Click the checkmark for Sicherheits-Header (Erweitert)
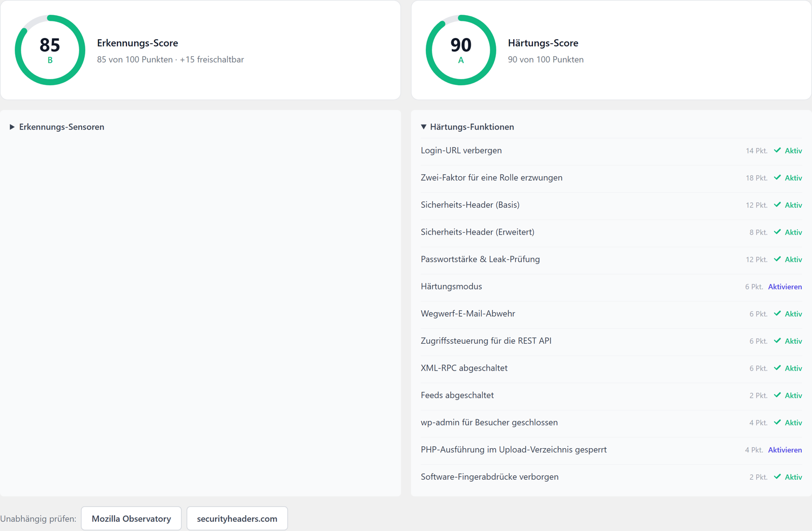The height and width of the screenshot is (531, 812). coord(777,232)
